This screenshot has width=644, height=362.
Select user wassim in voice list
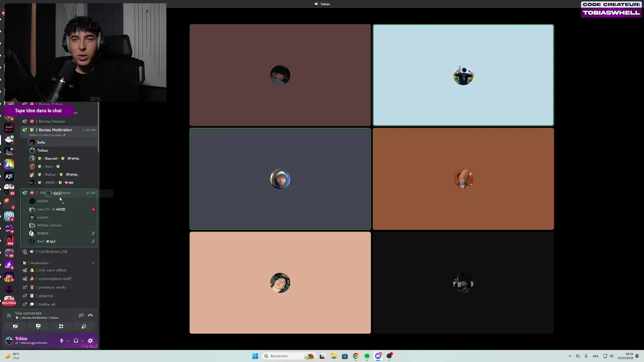click(62, 217)
